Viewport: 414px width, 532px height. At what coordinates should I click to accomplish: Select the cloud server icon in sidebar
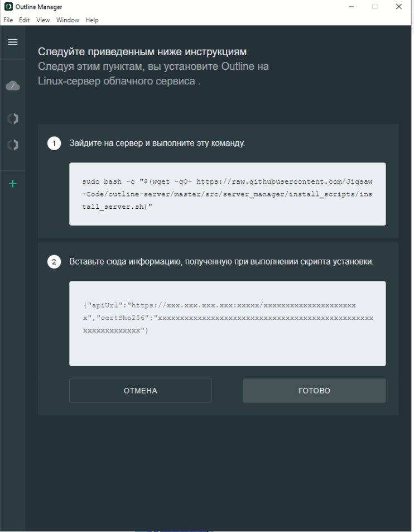pos(13,86)
